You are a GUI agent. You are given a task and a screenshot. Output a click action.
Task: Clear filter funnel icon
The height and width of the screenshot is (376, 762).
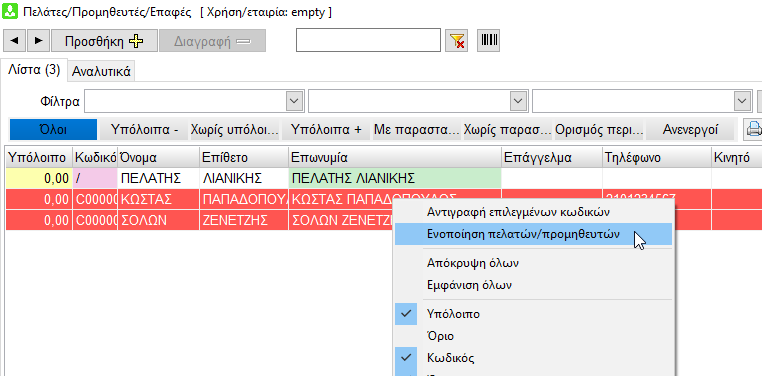pos(456,41)
